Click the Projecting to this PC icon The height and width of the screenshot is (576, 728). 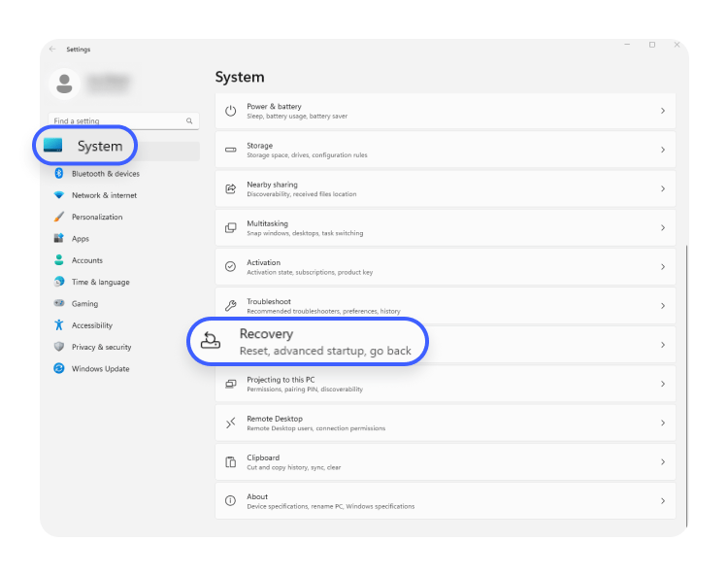[x=230, y=384]
